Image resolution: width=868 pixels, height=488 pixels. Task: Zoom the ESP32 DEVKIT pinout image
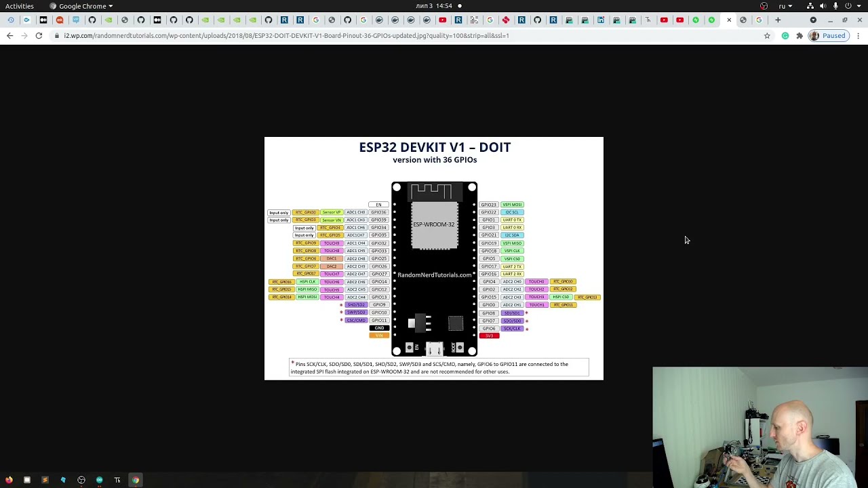[434, 258]
